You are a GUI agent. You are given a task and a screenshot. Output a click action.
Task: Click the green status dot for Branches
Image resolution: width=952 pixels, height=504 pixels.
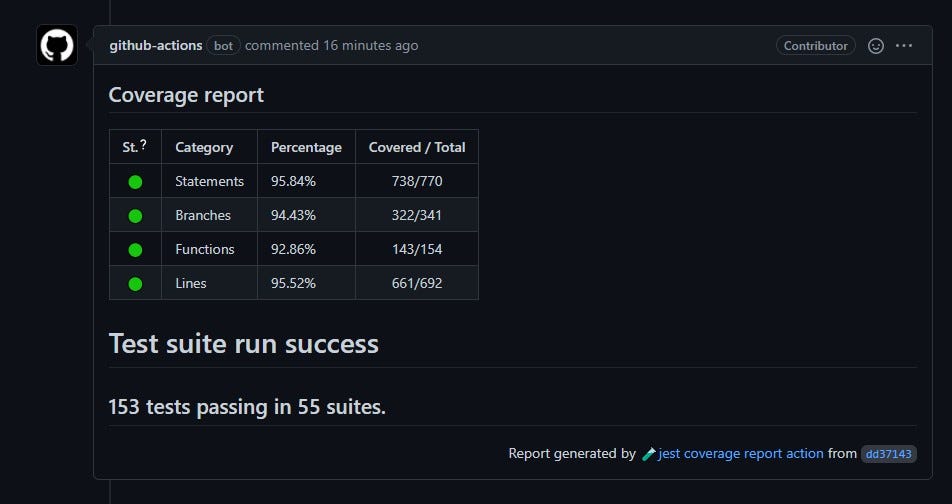point(135,216)
